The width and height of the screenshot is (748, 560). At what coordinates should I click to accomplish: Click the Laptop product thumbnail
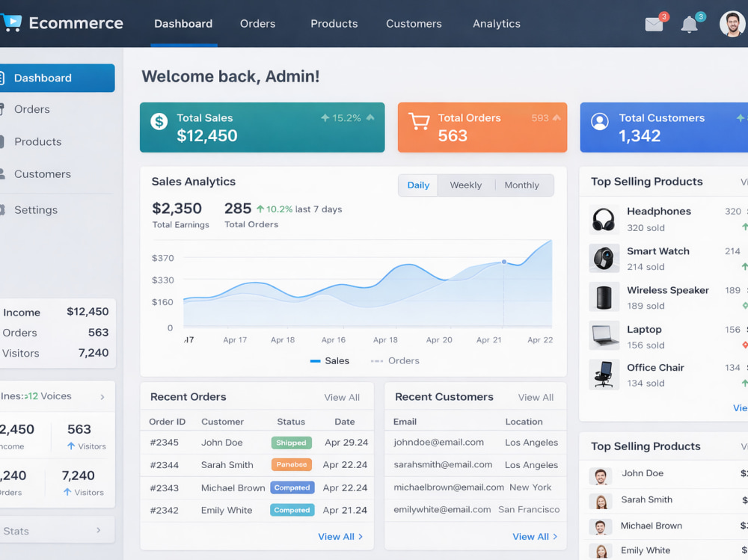[604, 336]
